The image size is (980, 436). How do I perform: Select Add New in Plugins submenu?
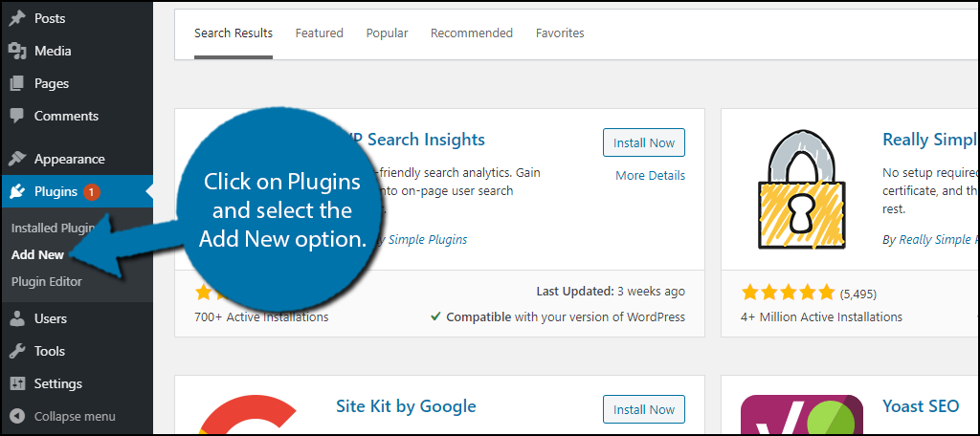tap(37, 255)
